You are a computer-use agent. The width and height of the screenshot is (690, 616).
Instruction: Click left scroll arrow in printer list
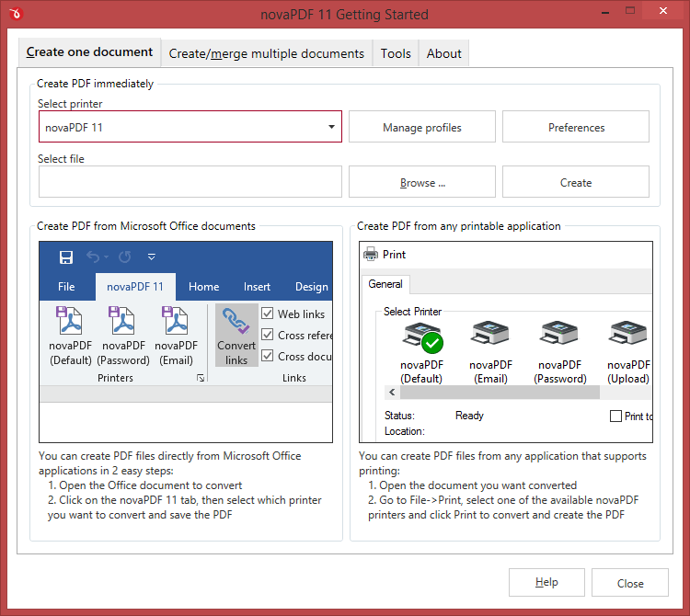tap(392, 393)
